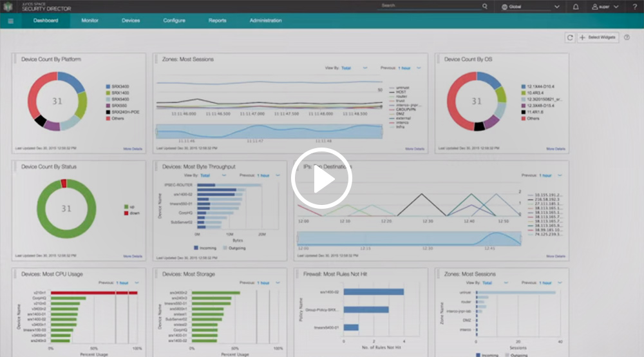Expand the super user menu chevron
644x357 pixels.
coord(616,7)
